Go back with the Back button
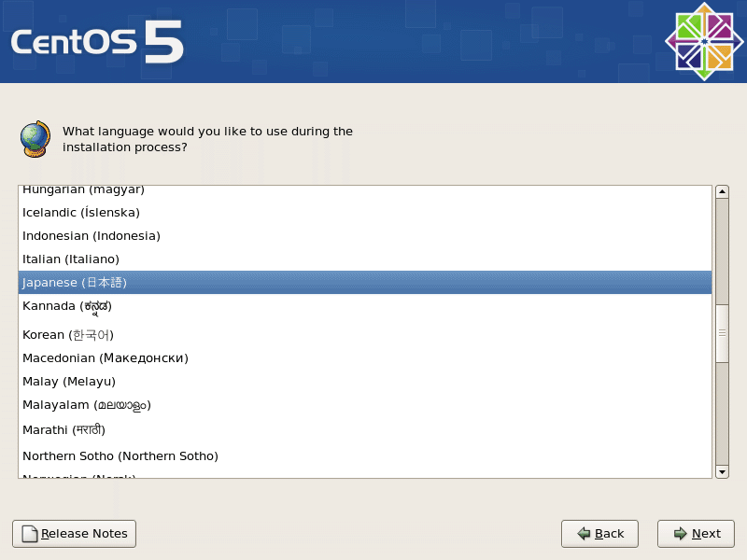 [599, 533]
